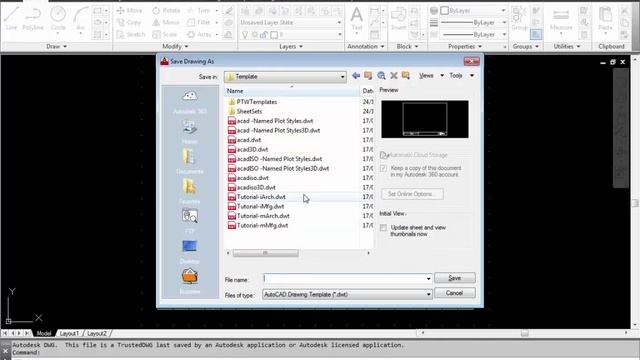Click the Create New Folder icon

(x=405, y=76)
